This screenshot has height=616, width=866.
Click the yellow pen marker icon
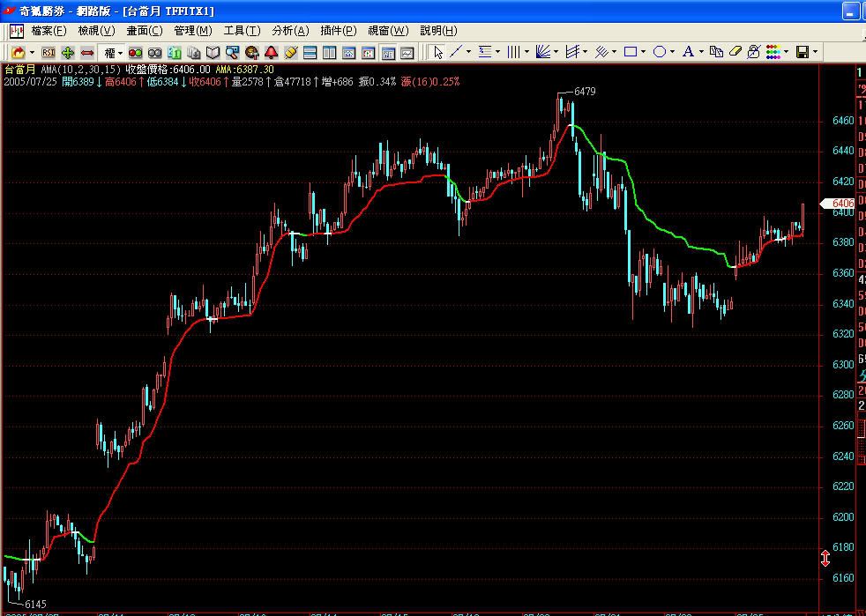[x=290, y=53]
